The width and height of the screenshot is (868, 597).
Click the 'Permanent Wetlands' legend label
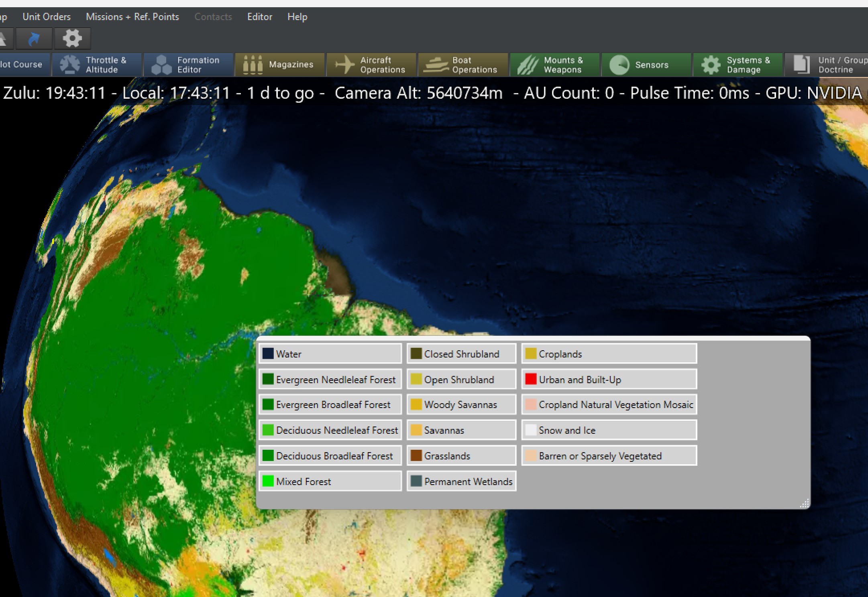click(x=468, y=481)
